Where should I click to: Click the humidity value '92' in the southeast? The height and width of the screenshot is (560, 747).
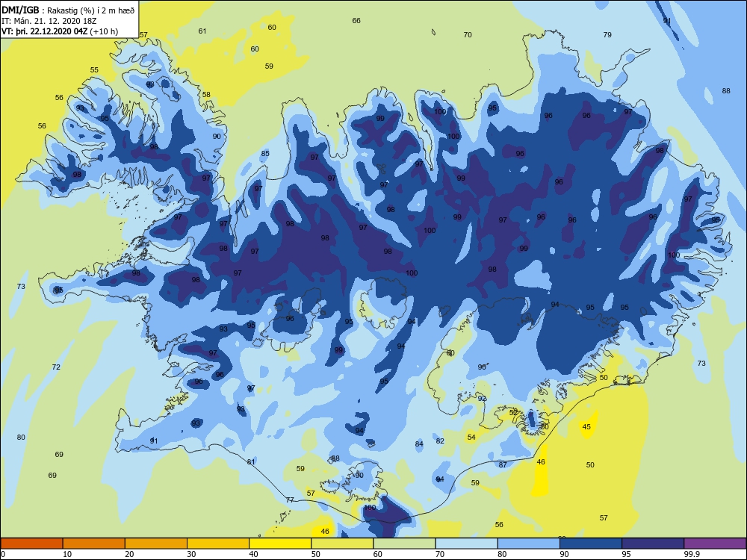point(482,399)
